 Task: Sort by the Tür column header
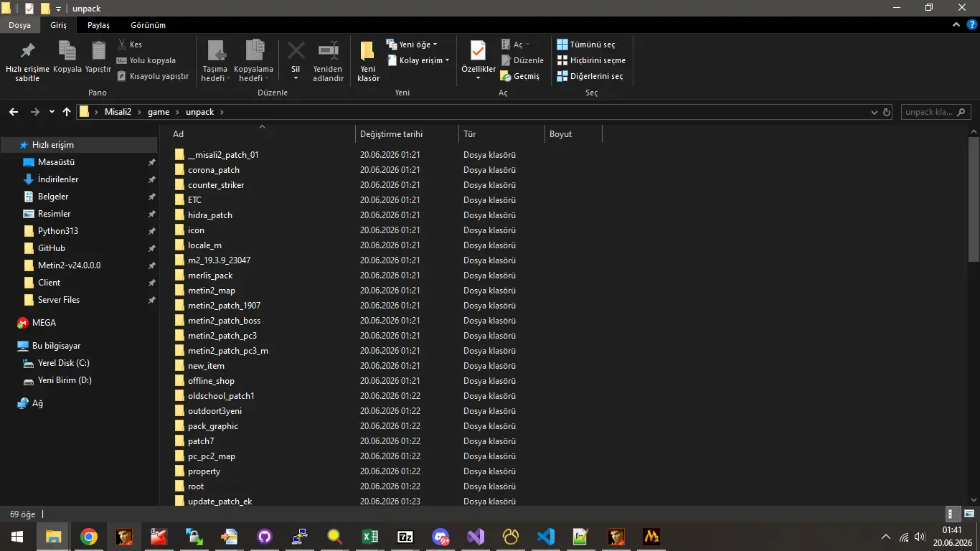coord(501,134)
